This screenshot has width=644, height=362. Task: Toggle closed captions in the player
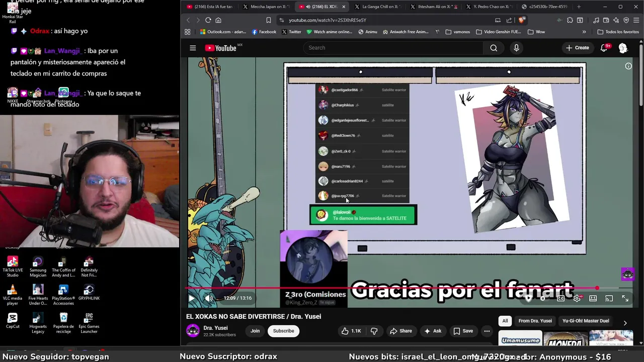(560, 298)
